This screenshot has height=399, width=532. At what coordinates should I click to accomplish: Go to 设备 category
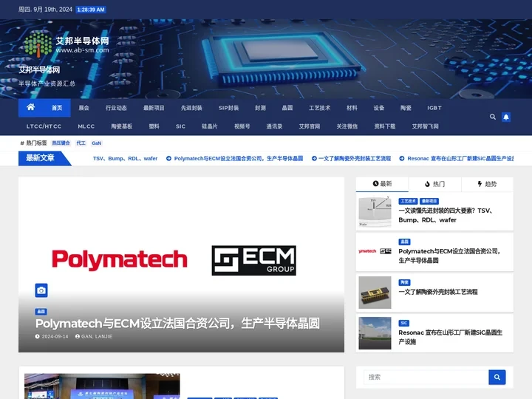pos(378,108)
